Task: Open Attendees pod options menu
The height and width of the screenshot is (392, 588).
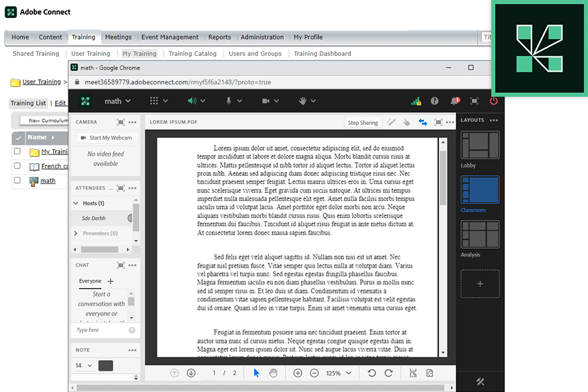Action: [132, 188]
